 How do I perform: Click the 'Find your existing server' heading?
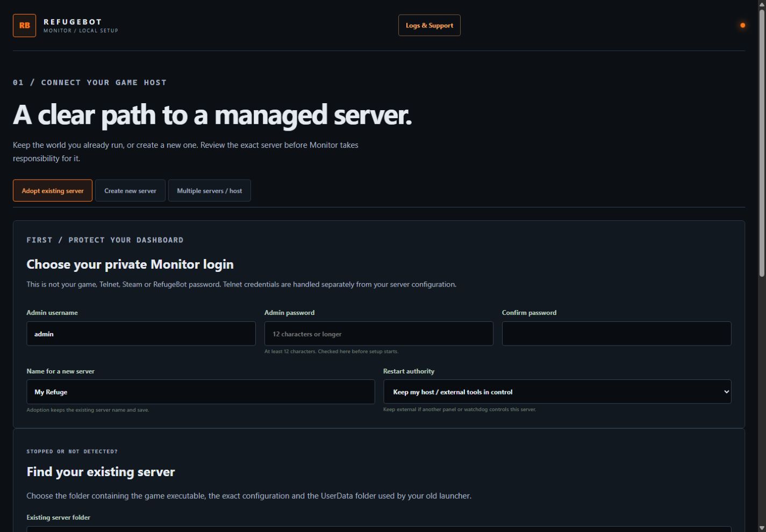(x=101, y=472)
